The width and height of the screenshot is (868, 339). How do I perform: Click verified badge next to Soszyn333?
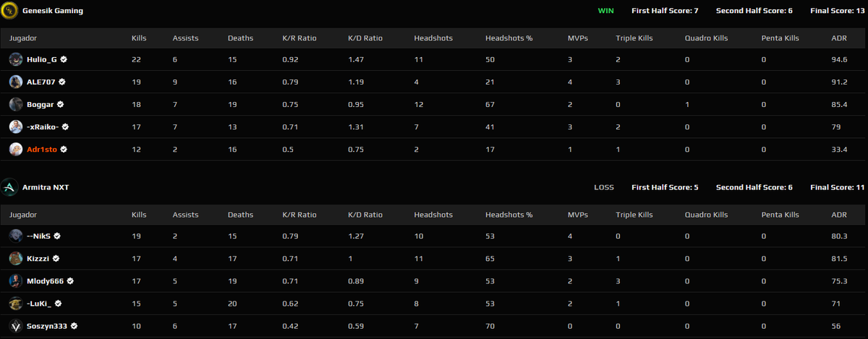74,326
